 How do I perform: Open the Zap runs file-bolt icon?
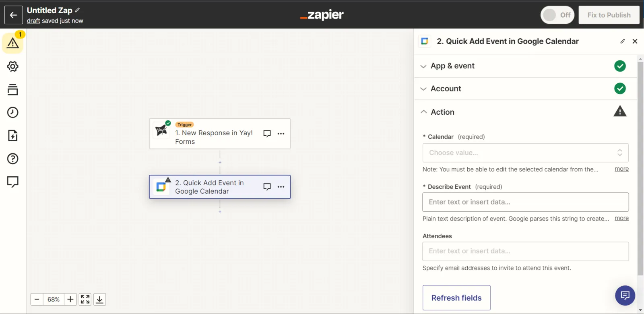[x=13, y=136]
